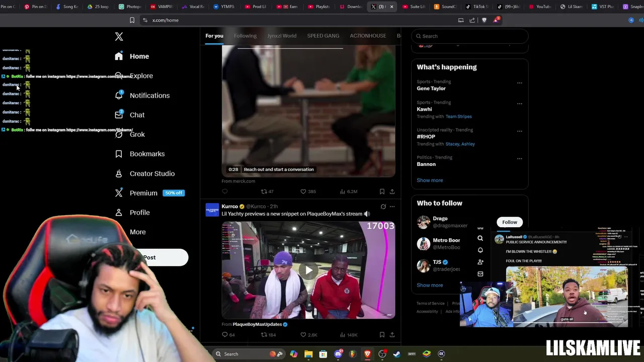Switch to the Following tab
Viewport: 644px width, 362px height.
point(245,36)
